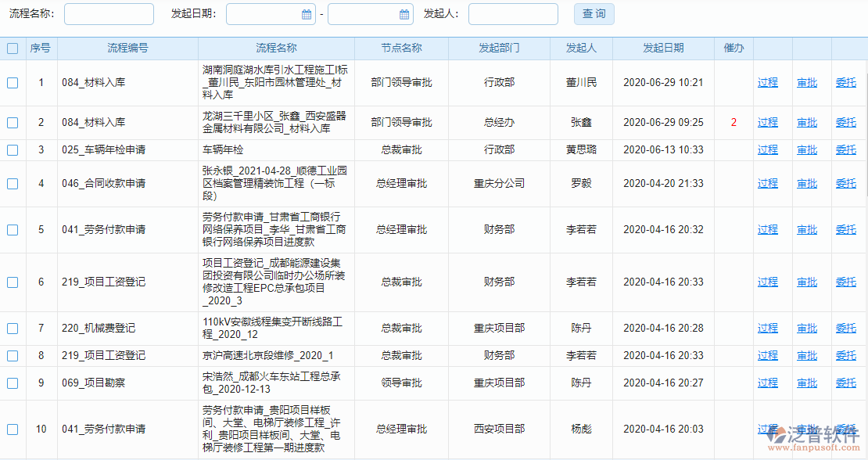Click the red 催办 number 2
The width and height of the screenshot is (868, 460).
click(x=733, y=121)
